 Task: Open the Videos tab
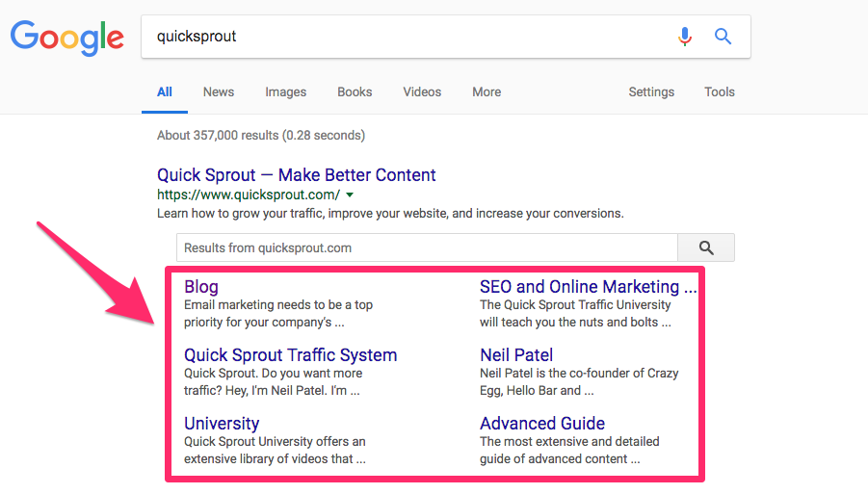[x=422, y=91]
